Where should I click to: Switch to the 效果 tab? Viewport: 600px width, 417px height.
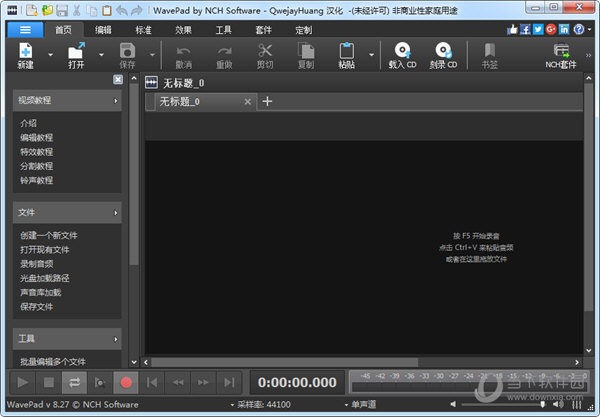pyautogui.click(x=183, y=30)
